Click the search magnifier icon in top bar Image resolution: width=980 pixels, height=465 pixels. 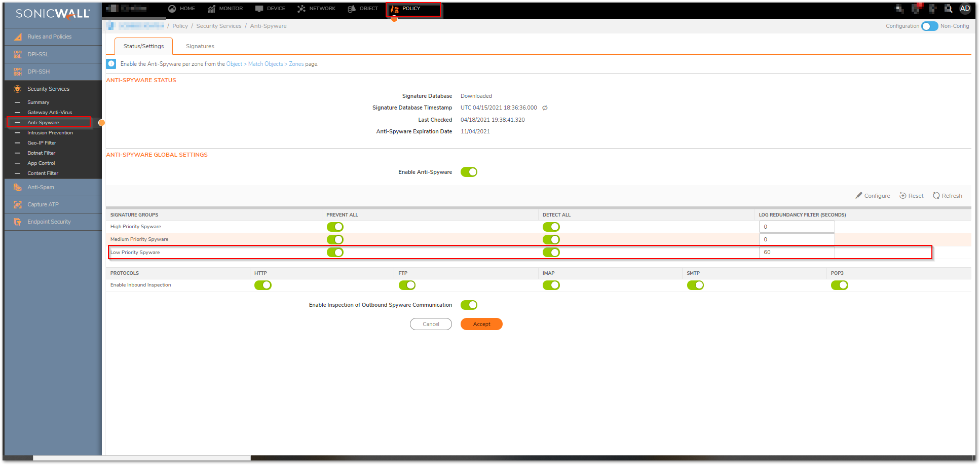[948, 9]
